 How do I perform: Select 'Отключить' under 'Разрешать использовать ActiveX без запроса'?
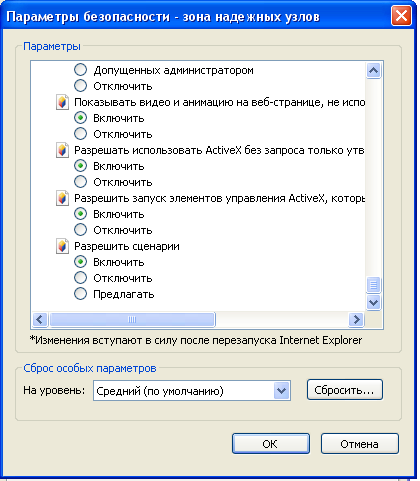point(80,182)
